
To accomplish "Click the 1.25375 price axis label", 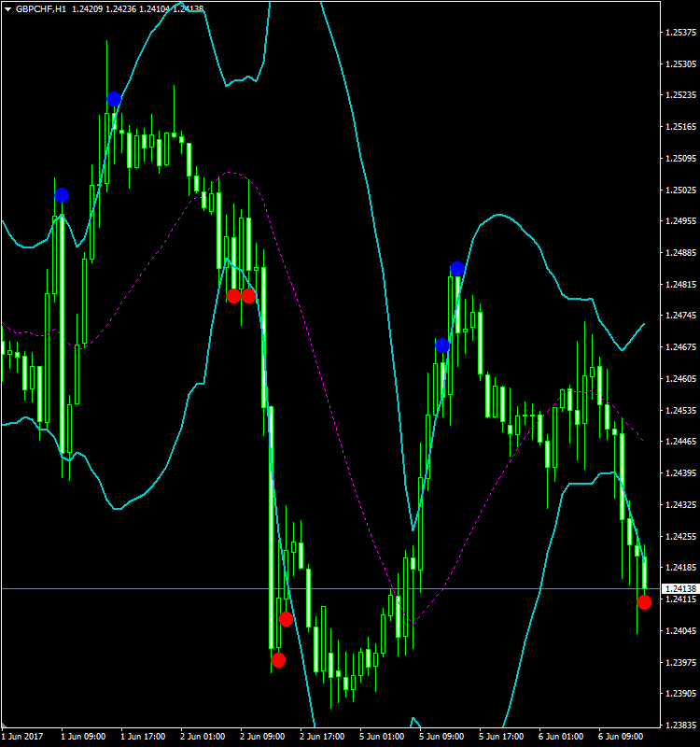I will 680,33.
